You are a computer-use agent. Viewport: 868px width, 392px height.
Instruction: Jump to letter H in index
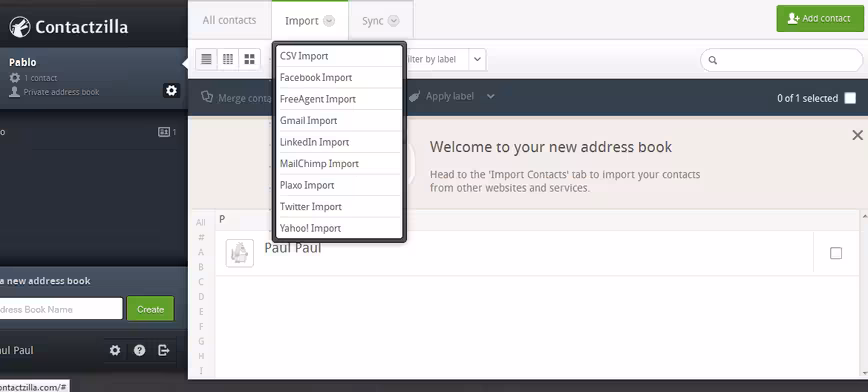point(201,356)
